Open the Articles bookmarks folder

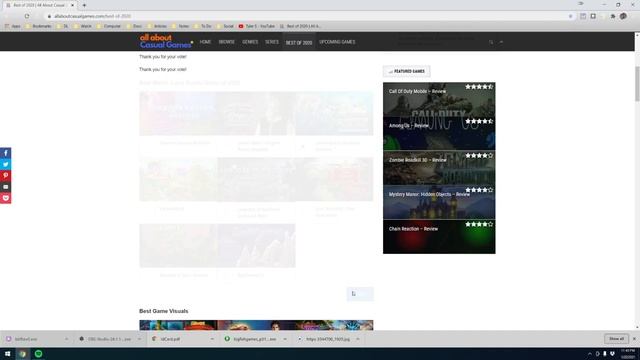coord(157,26)
